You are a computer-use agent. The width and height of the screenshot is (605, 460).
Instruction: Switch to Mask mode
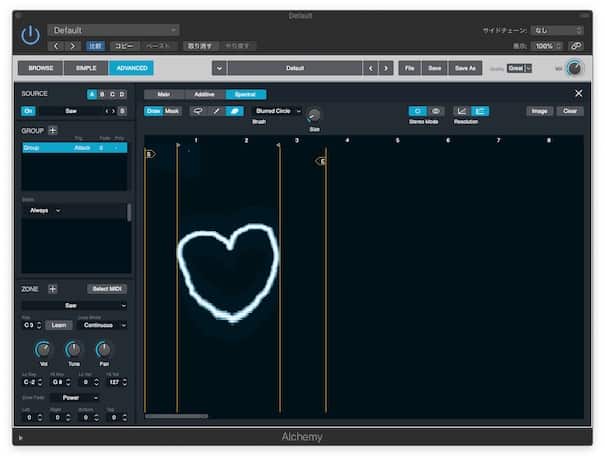tap(173, 111)
